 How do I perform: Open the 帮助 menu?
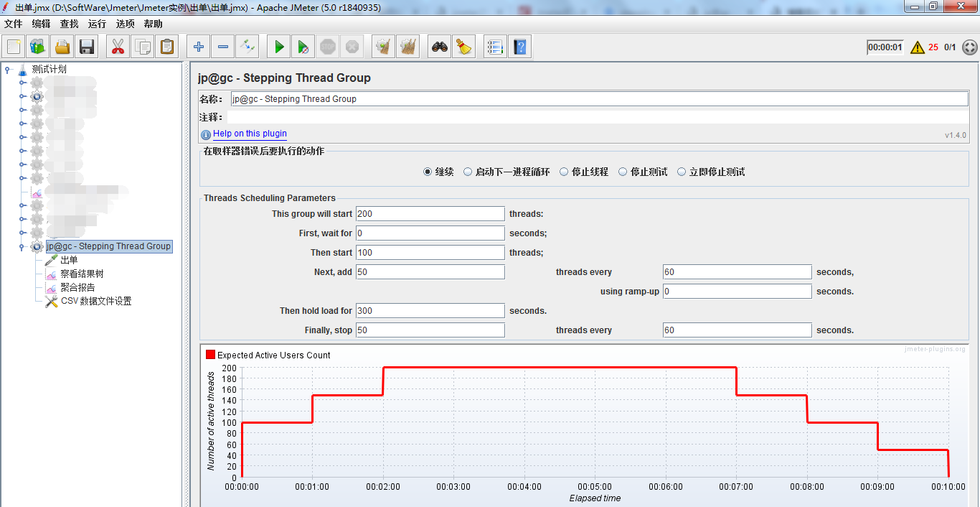[x=153, y=24]
